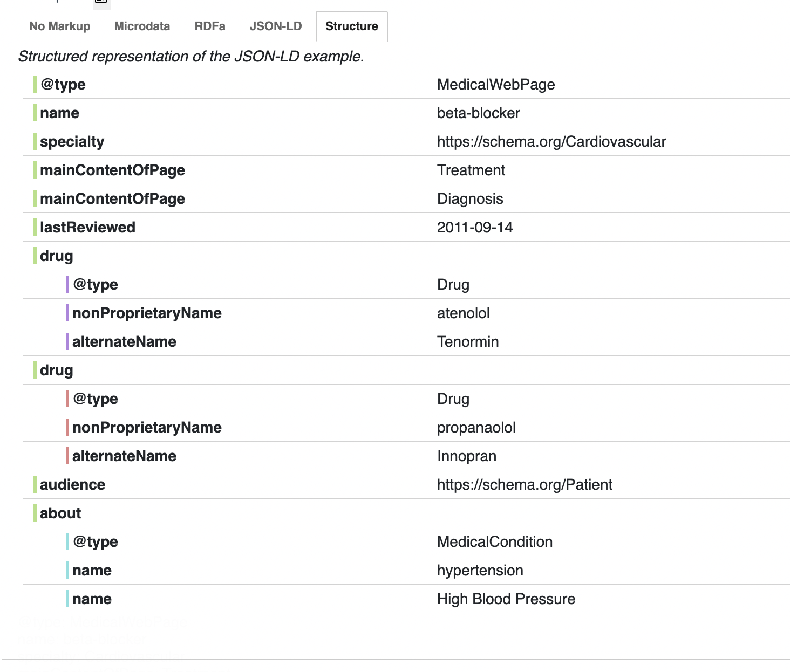Expand the first drug entry
The height and width of the screenshot is (672, 790).
point(57,256)
